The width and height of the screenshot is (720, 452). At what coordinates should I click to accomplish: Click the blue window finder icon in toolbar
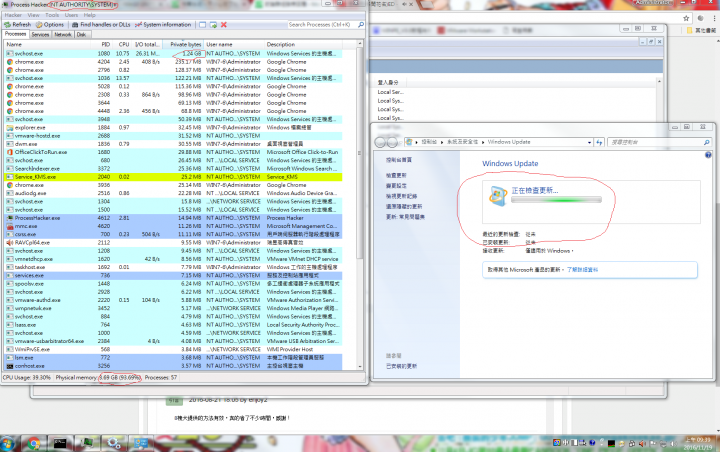pyautogui.click(x=202, y=25)
